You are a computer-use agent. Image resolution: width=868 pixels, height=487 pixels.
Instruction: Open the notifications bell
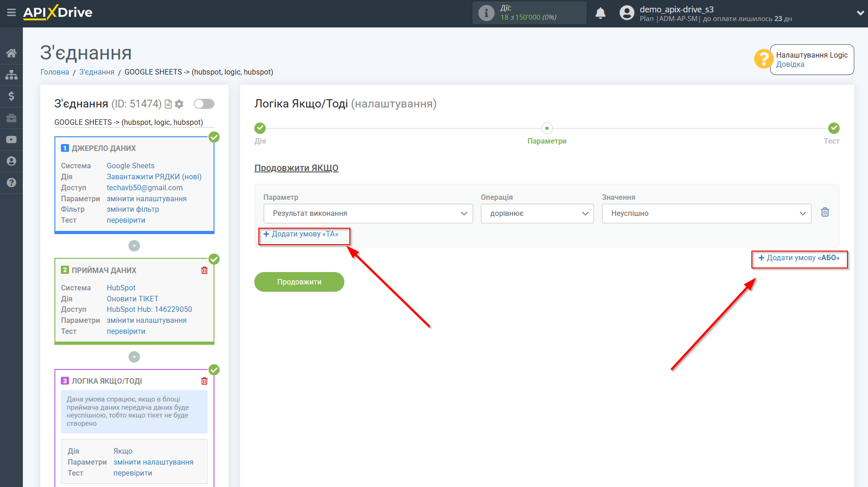click(x=600, y=13)
